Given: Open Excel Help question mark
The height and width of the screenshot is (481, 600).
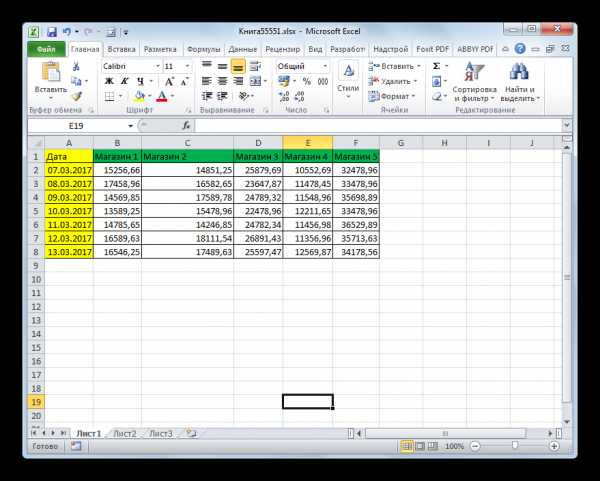Looking at the screenshot, I should click(x=520, y=49).
